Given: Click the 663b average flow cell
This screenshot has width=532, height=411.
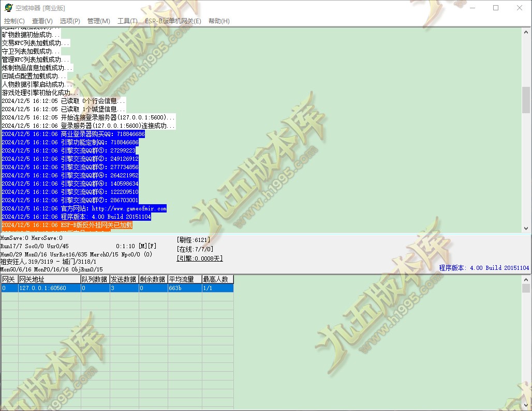Looking at the screenshot, I should pos(185,288).
